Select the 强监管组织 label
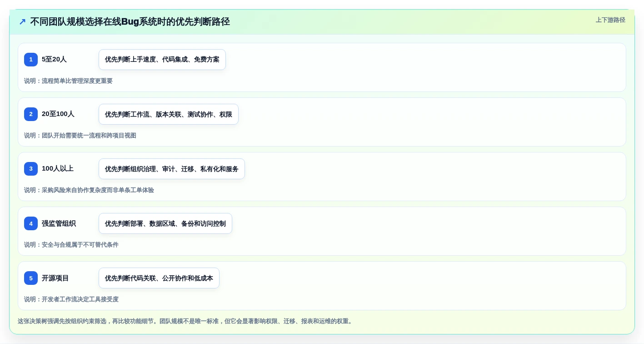 59,223
